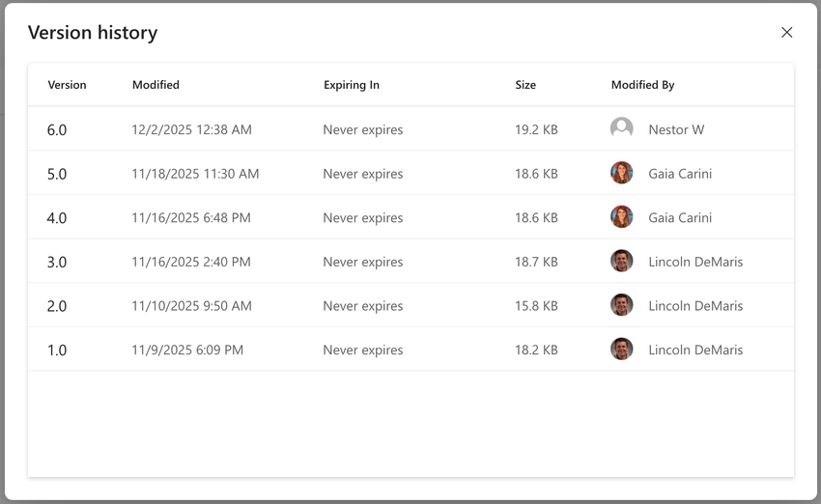The width and height of the screenshot is (821, 504).
Task: Click the Expiring In column header
Action: pos(351,85)
